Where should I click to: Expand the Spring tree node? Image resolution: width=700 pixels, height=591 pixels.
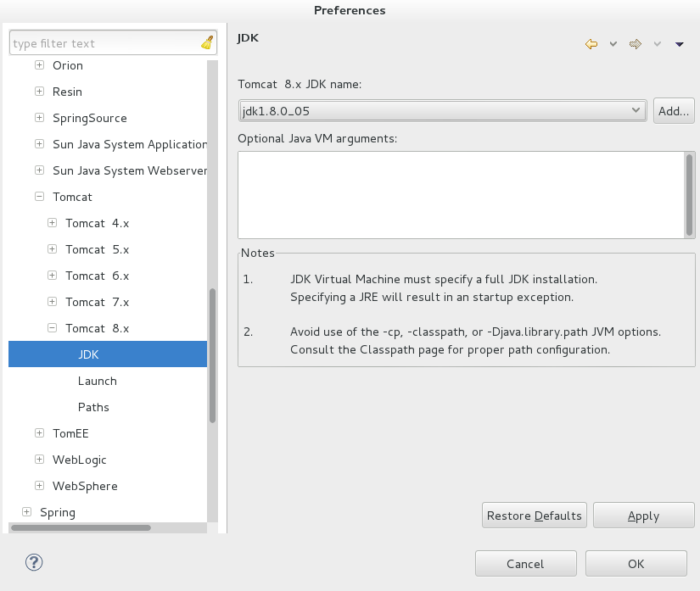pyautogui.click(x=27, y=512)
